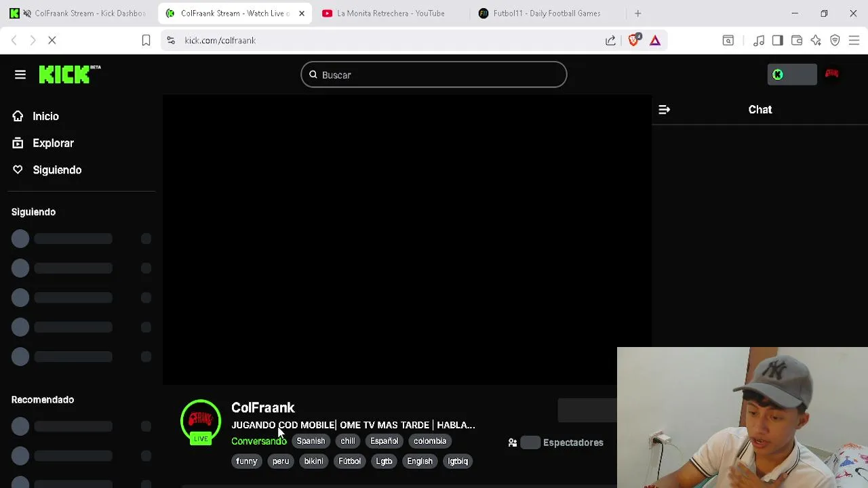Select the colombia tag
This screenshot has width=868, height=488.
[430, 441]
